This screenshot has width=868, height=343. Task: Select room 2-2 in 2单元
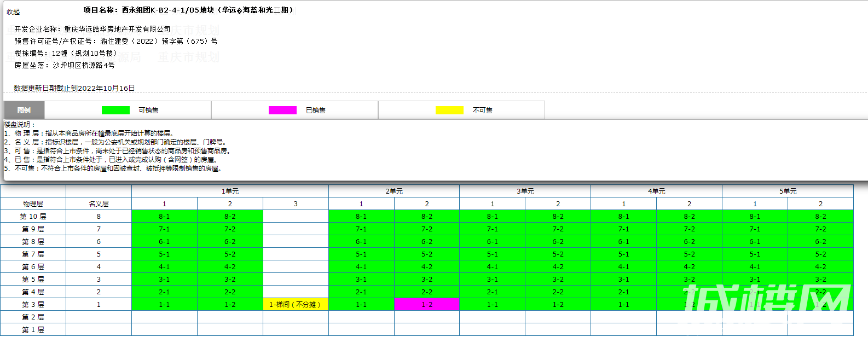[427, 292]
